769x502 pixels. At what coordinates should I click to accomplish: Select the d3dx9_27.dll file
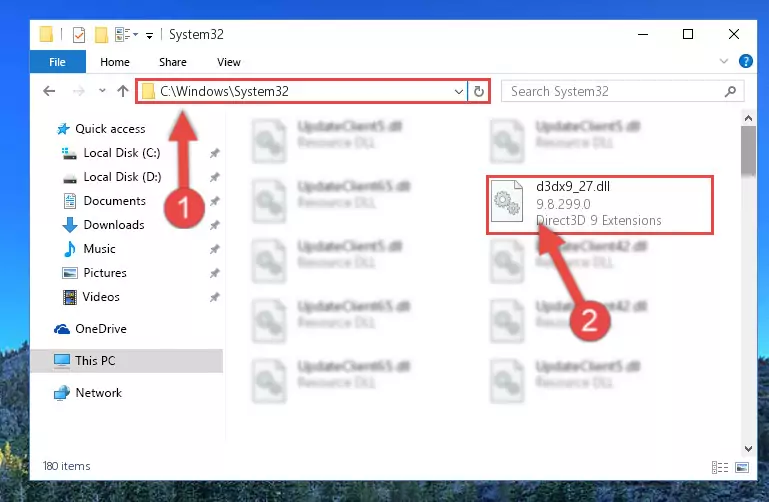tap(599, 204)
